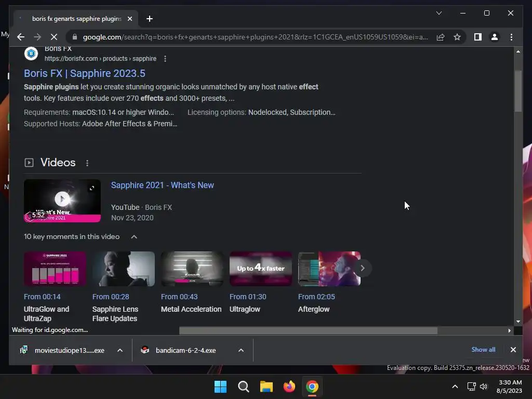Open Chrome profile menu

pyautogui.click(x=495, y=37)
